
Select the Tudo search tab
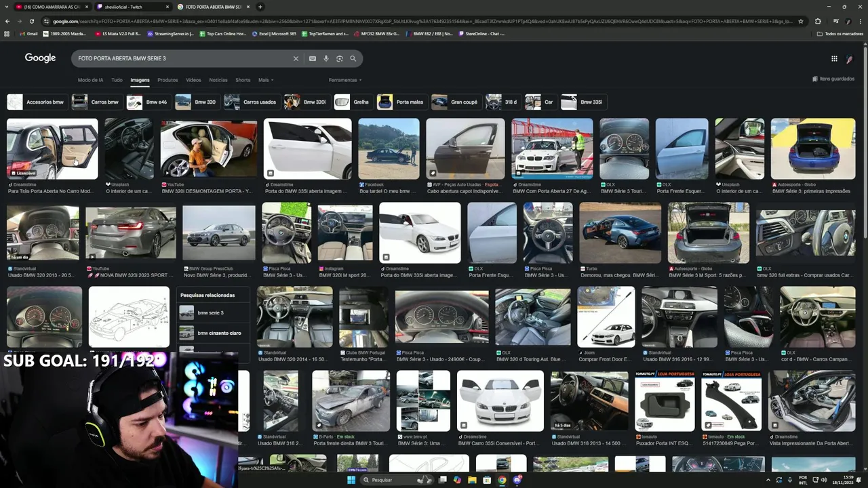click(117, 80)
